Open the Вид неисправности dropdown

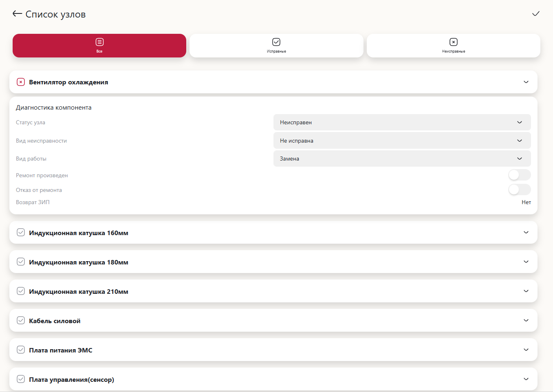tap(402, 141)
